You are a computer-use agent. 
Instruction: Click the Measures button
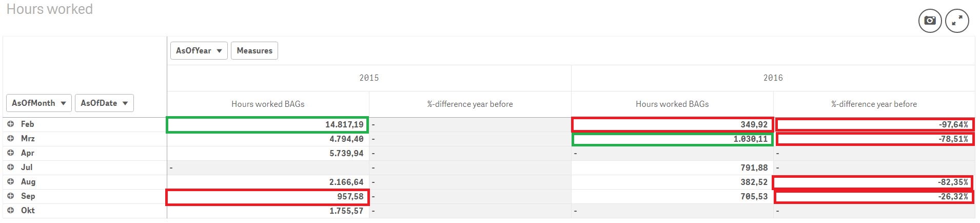(x=254, y=51)
